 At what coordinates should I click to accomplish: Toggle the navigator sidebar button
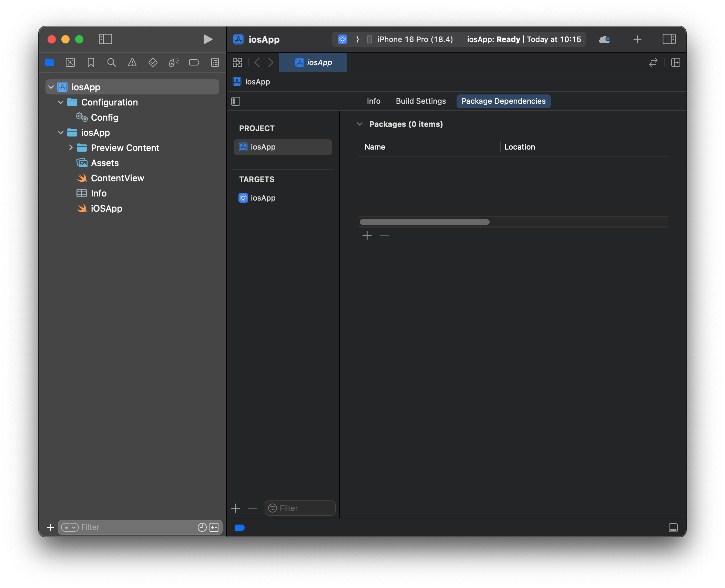[x=105, y=39]
